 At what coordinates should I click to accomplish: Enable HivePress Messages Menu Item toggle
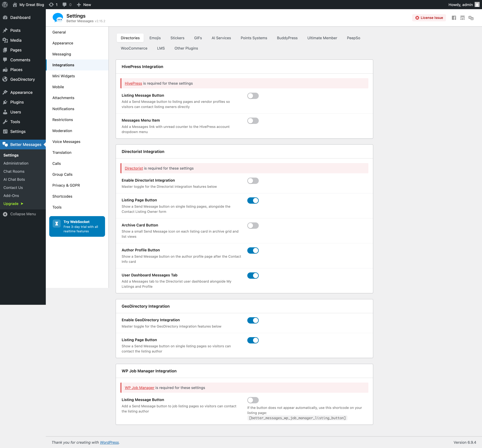pyautogui.click(x=253, y=121)
